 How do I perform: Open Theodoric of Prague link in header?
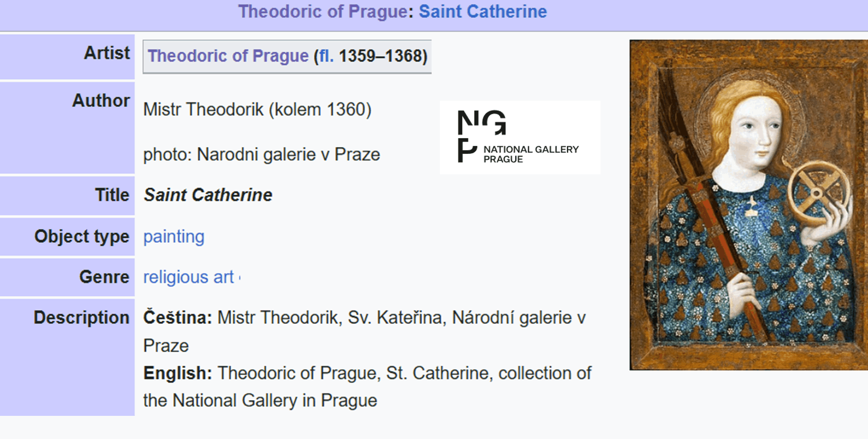pyautogui.click(x=323, y=12)
